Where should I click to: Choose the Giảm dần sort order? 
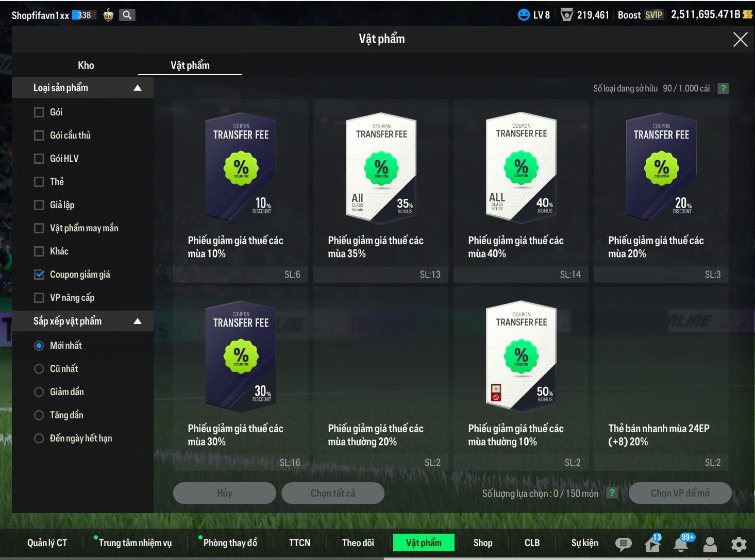(39, 392)
